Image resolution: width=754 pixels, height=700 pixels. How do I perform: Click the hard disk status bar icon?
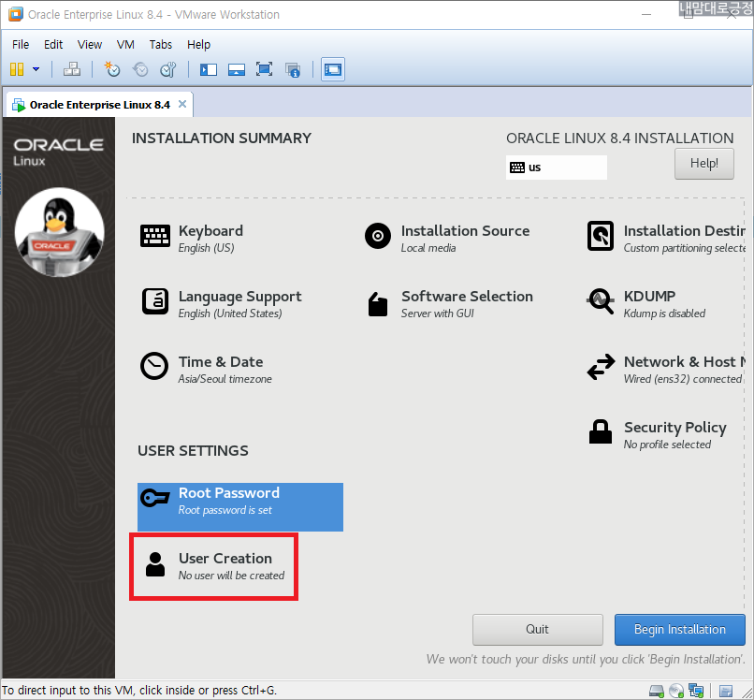[656, 691]
